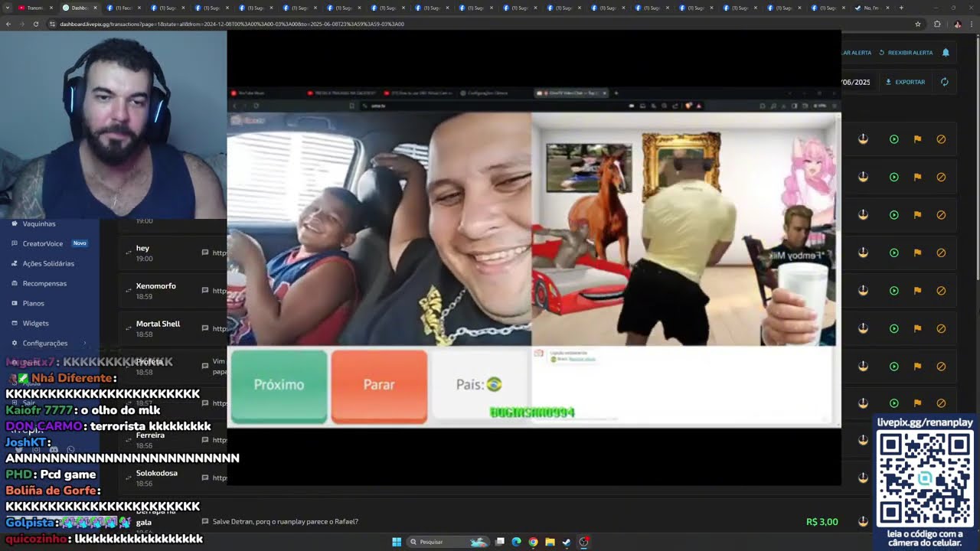The width and height of the screenshot is (980, 551).
Task: Click the livepix.gg/renanplay QR code
Action: [x=925, y=478]
